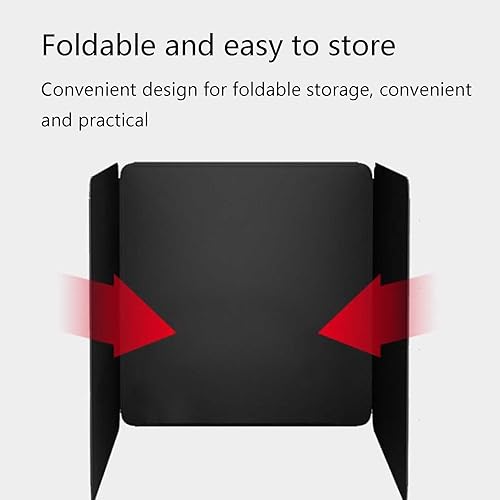The width and height of the screenshot is (500, 500).
Task: Select the black center panel of the splatter guard
Action: click(247, 294)
